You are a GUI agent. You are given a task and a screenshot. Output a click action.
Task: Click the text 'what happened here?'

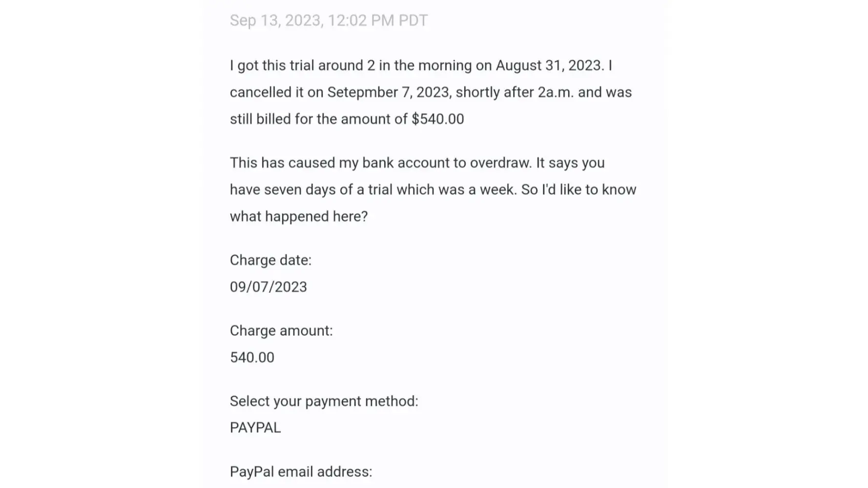point(299,216)
